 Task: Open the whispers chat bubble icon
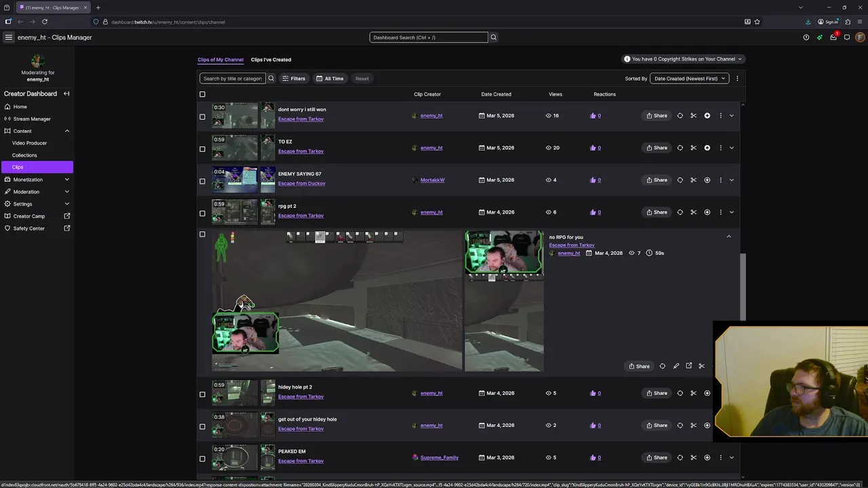(x=847, y=37)
